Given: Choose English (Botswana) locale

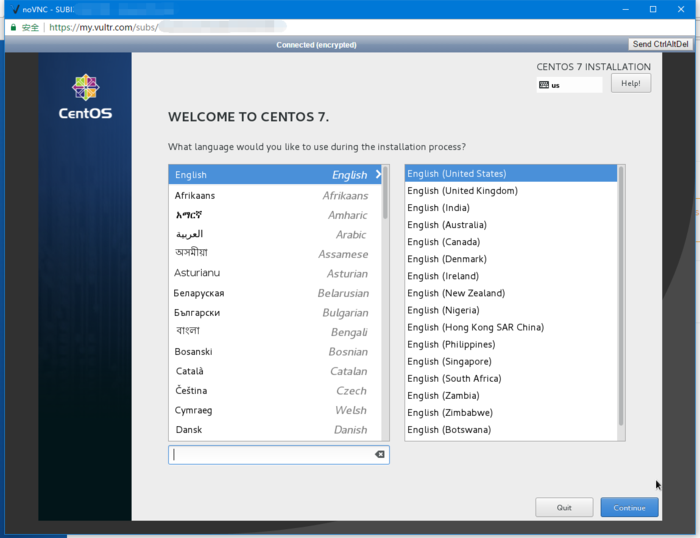Looking at the screenshot, I should [x=511, y=430].
